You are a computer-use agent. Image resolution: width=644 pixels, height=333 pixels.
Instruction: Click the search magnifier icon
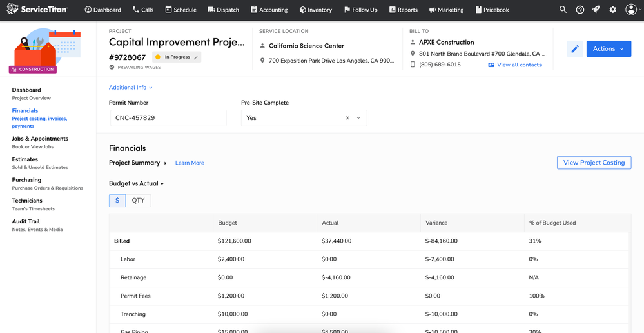pyautogui.click(x=563, y=10)
